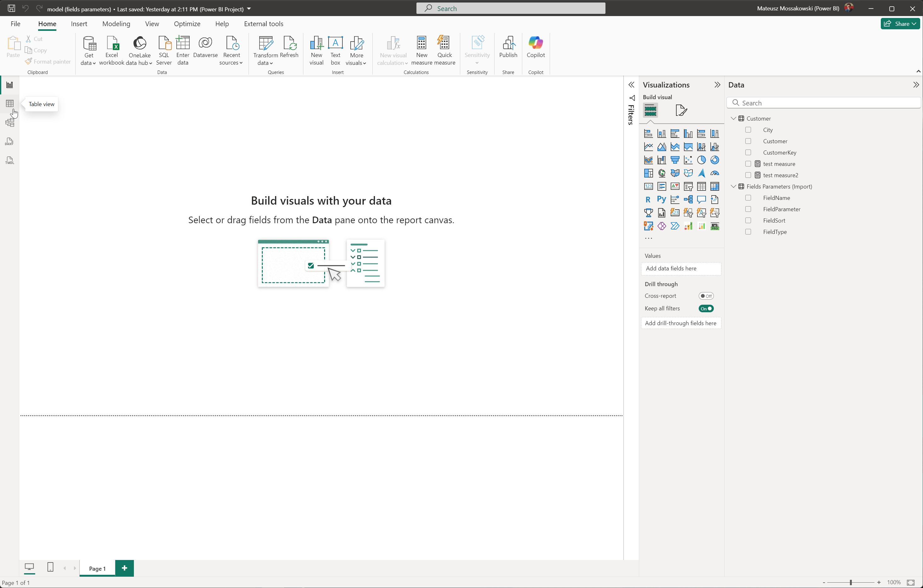Select the donut chart visual
Image resolution: width=923 pixels, height=588 pixels.
pos(715,160)
